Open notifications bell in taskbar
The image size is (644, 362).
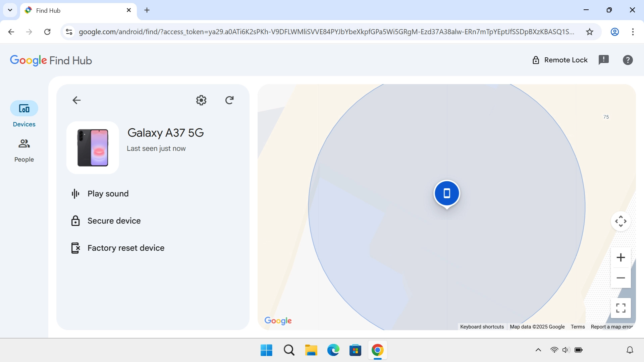click(630, 350)
